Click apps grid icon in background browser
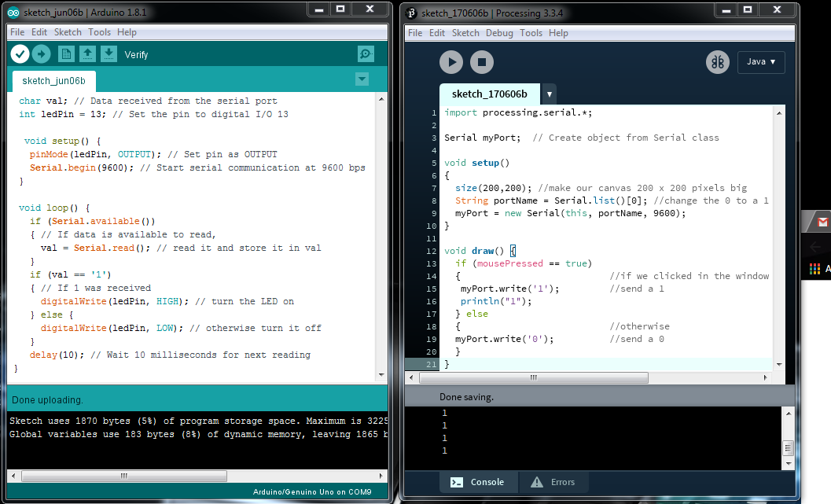This screenshot has width=831, height=504. [814, 269]
